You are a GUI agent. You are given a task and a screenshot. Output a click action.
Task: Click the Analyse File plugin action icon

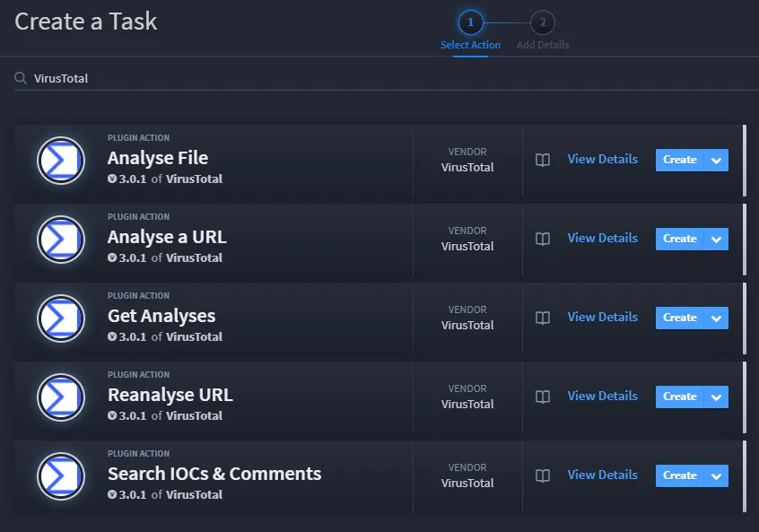pyautogui.click(x=61, y=161)
